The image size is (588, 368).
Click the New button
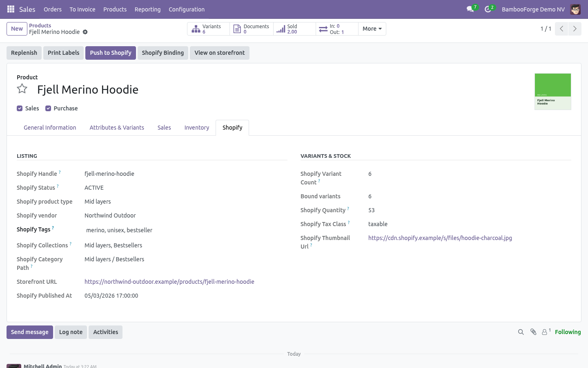click(x=17, y=29)
